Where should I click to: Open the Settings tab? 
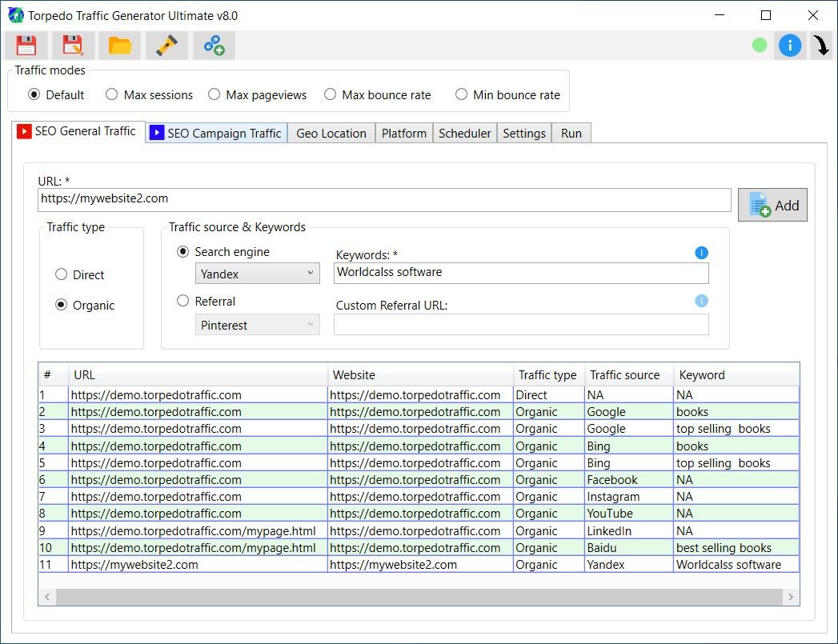coord(523,133)
